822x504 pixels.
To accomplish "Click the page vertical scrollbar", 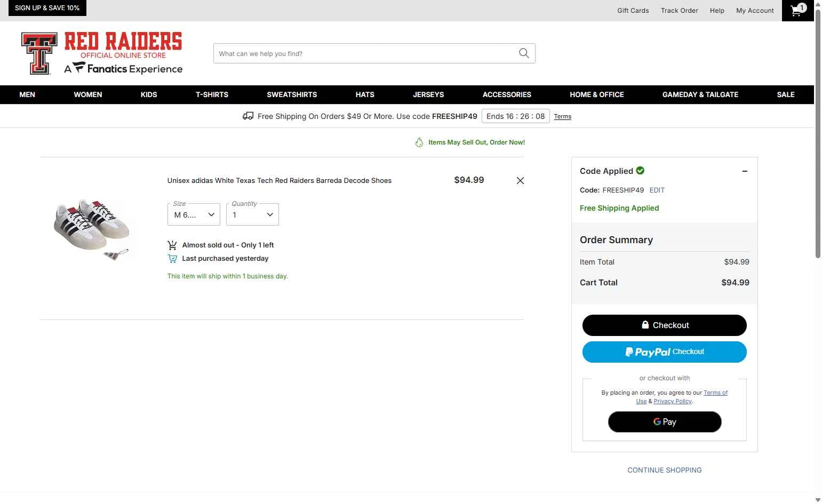I will pos(818,133).
